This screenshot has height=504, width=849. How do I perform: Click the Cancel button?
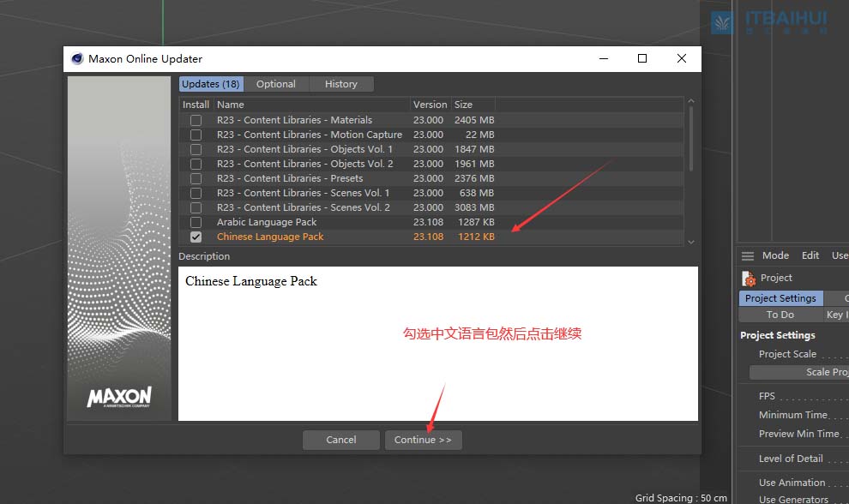click(x=341, y=440)
